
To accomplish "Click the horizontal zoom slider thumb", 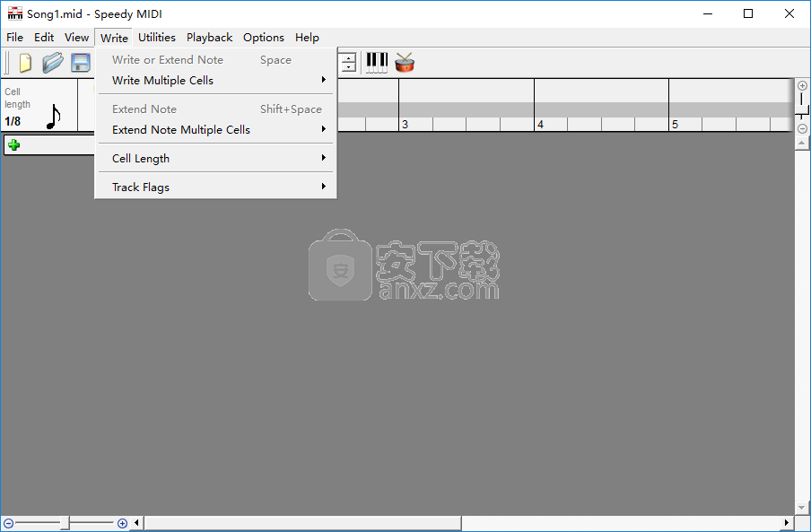I will (x=65, y=523).
